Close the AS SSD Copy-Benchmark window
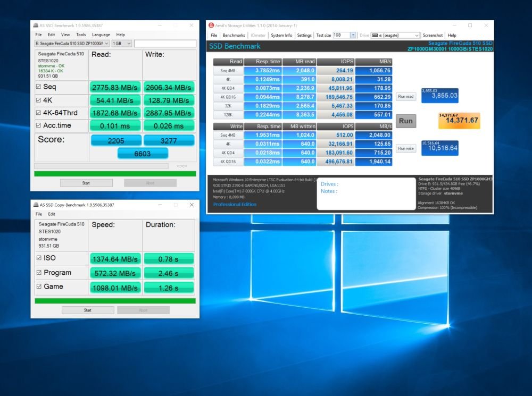532x396 pixels. [192, 205]
